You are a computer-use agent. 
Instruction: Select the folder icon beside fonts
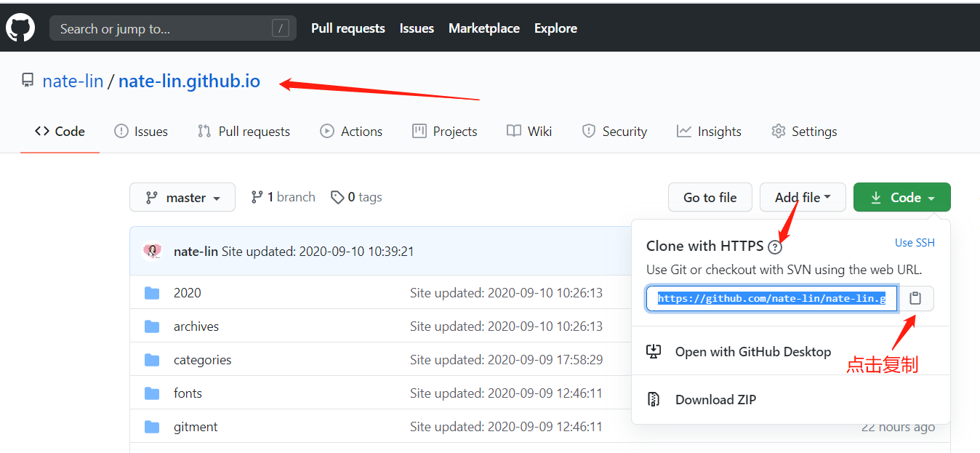point(152,393)
